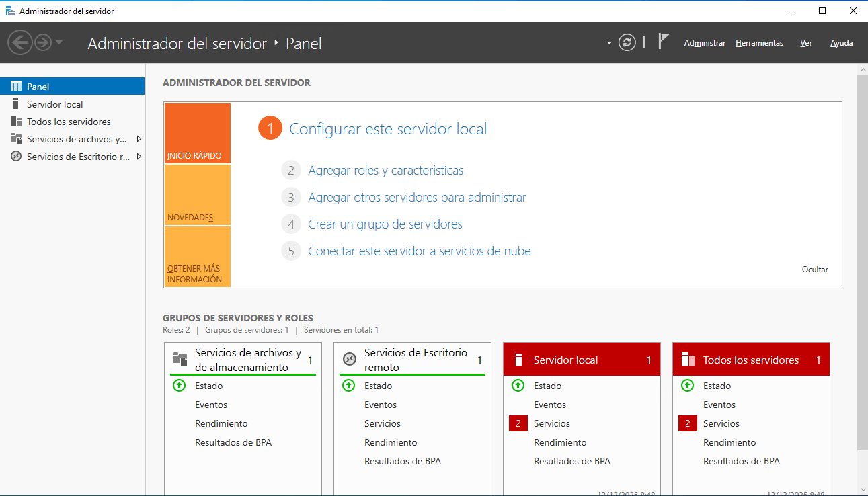Click the refresh icon in header
The height and width of the screenshot is (496, 868).
[627, 42]
